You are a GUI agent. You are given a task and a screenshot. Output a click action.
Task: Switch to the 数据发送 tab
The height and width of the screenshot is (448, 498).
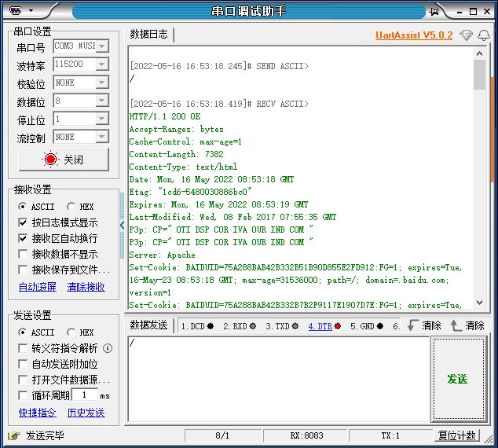(x=148, y=325)
